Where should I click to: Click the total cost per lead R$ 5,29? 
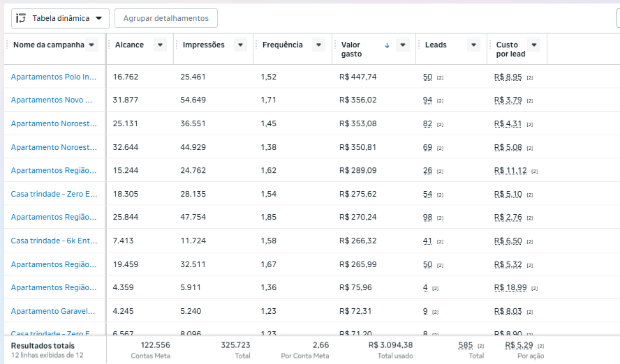pyautogui.click(x=519, y=345)
